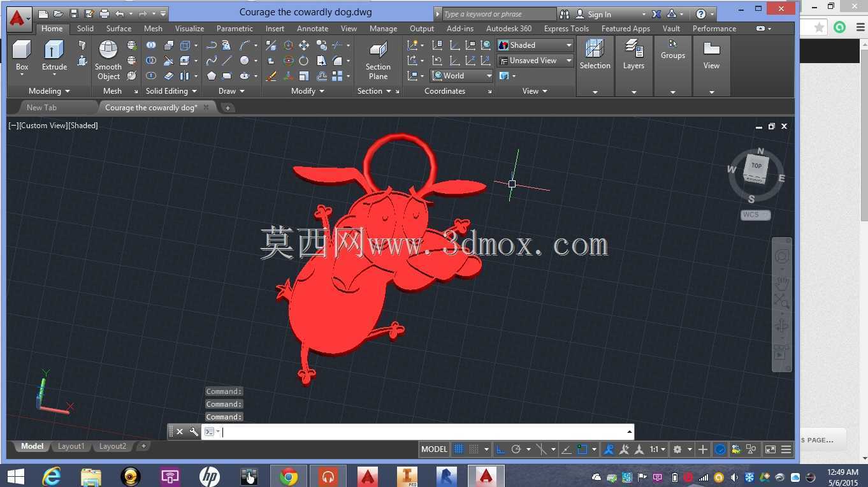Image resolution: width=868 pixels, height=487 pixels.
Task: Toggle ortho mode in status bar
Action: point(501,449)
